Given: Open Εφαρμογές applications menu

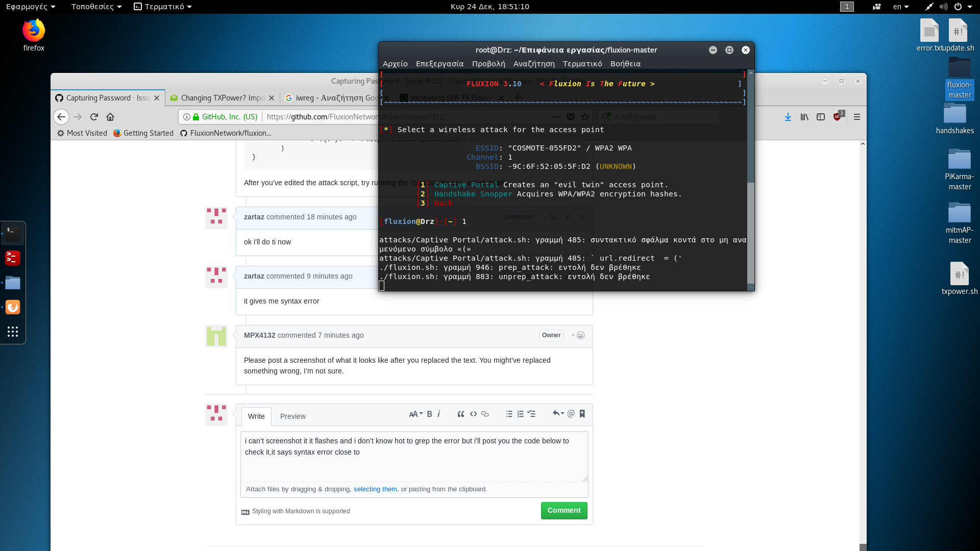Looking at the screenshot, I should 31,7.
